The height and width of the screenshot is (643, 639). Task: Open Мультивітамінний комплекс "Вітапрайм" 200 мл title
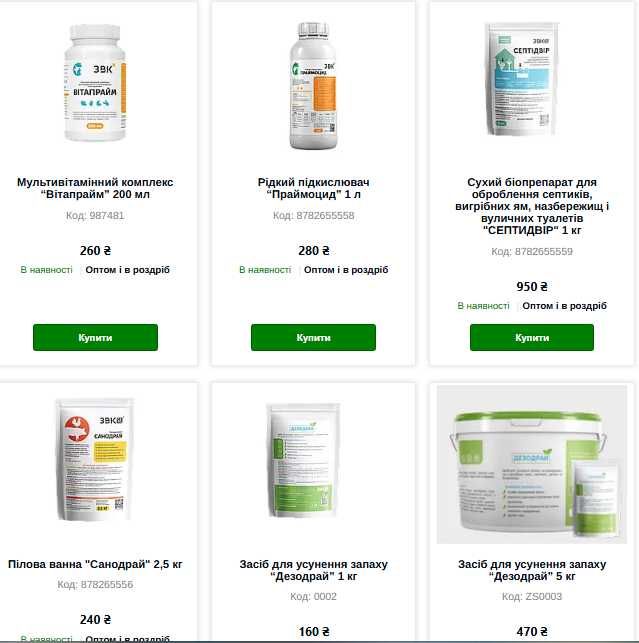[95, 188]
